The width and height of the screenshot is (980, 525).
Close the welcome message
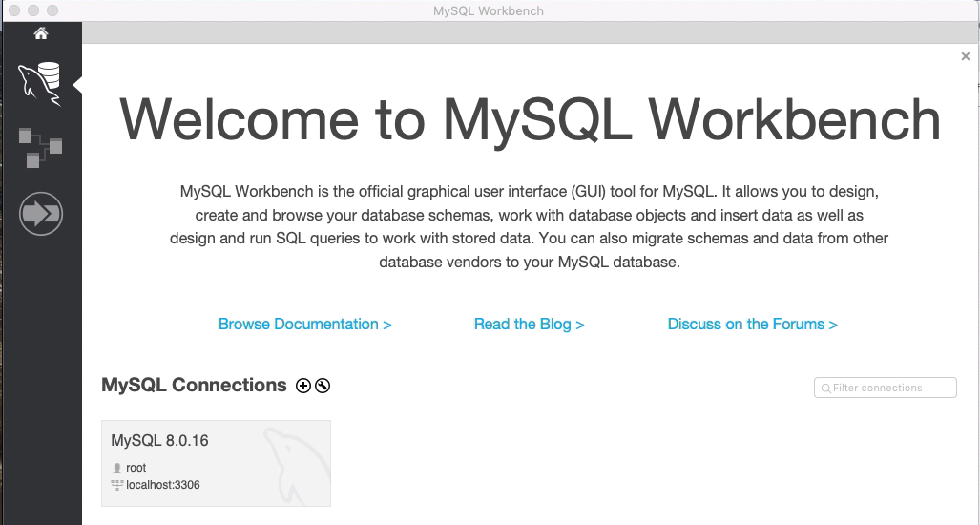pyautogui.click(x=966, y=56)
